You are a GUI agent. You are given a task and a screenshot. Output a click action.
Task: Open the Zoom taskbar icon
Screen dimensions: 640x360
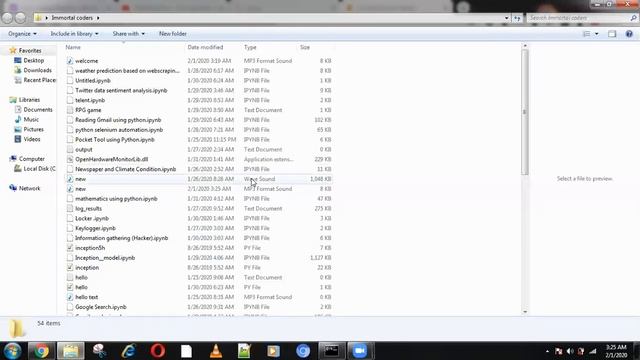[360, 351]
